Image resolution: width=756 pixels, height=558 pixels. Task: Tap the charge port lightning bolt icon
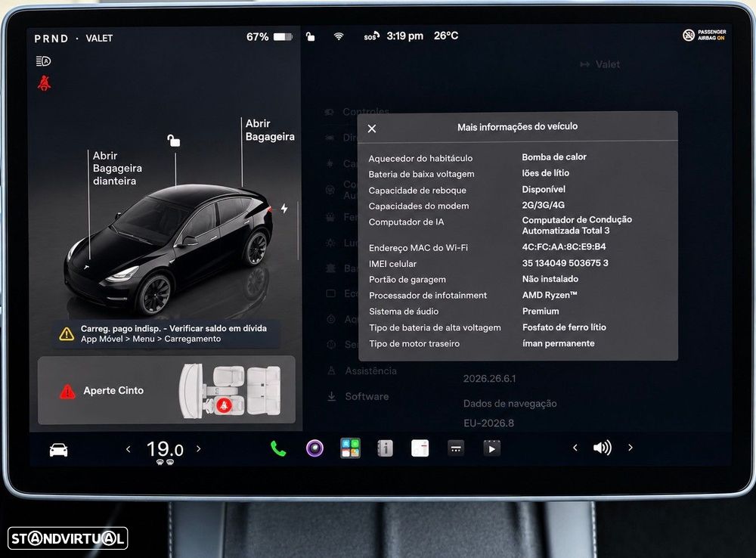tap(284, 209)
